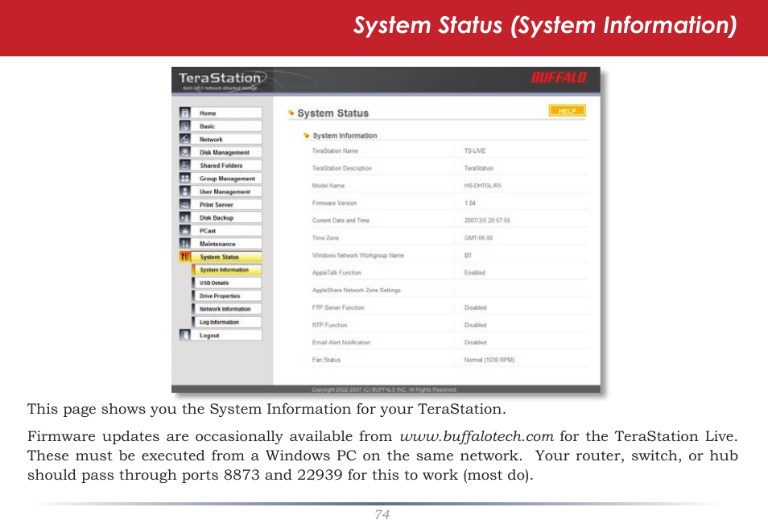Click the Fan Status label
The image size is (768, 532).
(x=326, y=360)
